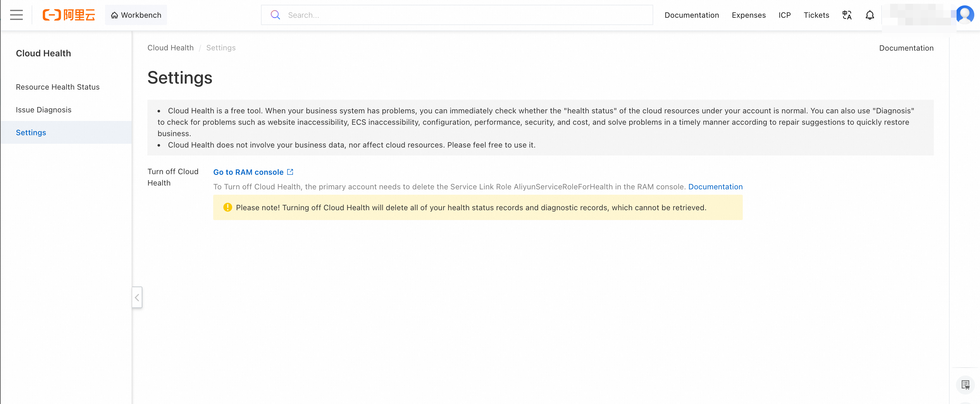Focus the top Search input field
Viewport: 980px width, 404px height.
456,15
